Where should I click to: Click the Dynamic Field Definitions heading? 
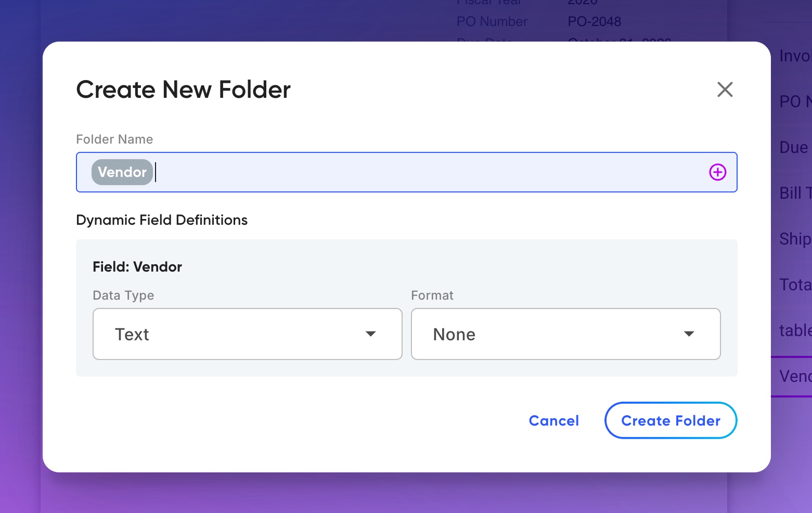pos(162,220)
